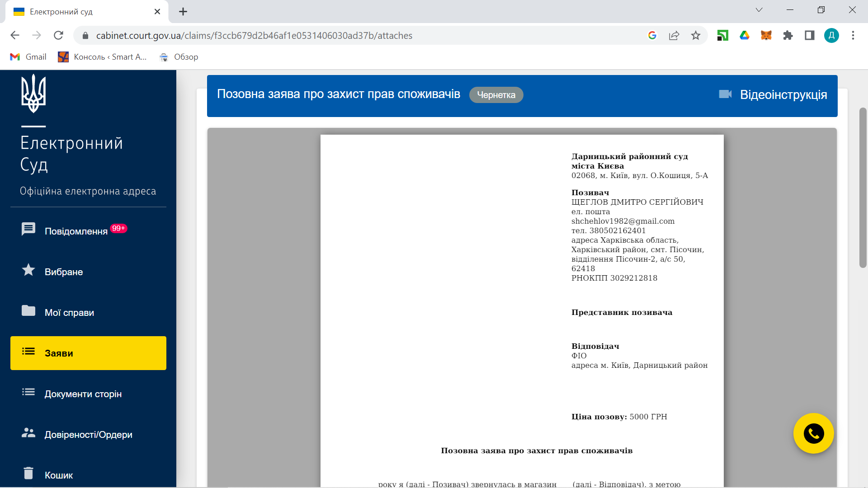Open the Кошик trash icon
The width and height of the screenshot is (868, 488).
coord(28,473)
